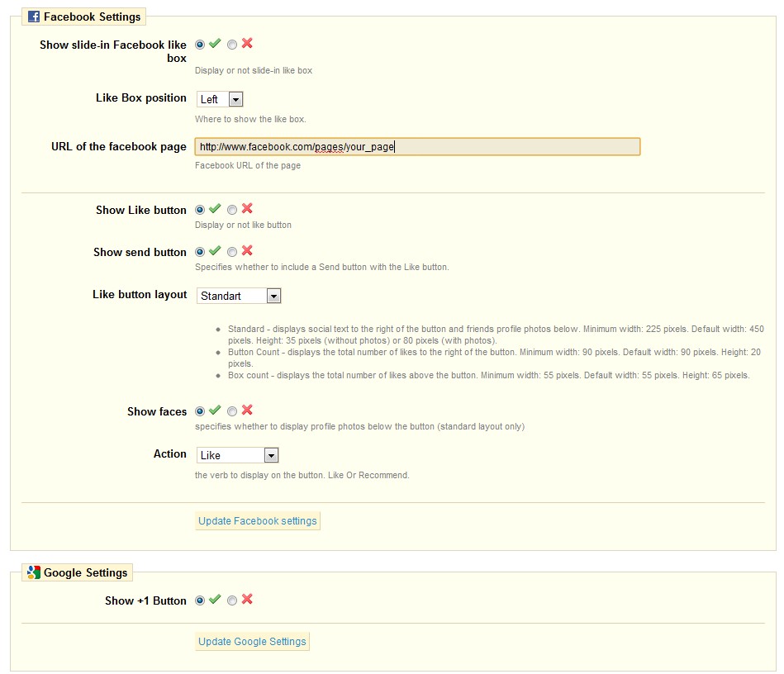Click the profile photos hint under Show faces
Image resolution: width=784 pixels, height=674 pixels.
point(359,426)
